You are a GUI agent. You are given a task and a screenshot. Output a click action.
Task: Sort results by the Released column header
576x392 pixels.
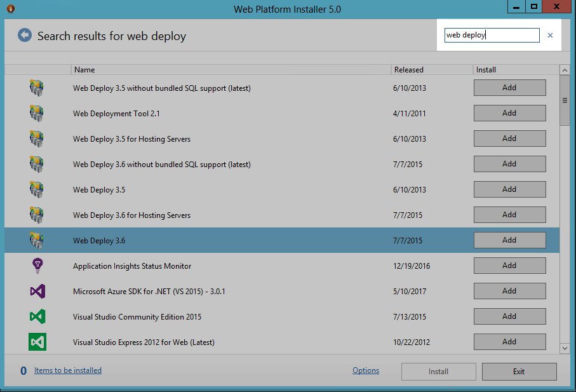point(432,69)
